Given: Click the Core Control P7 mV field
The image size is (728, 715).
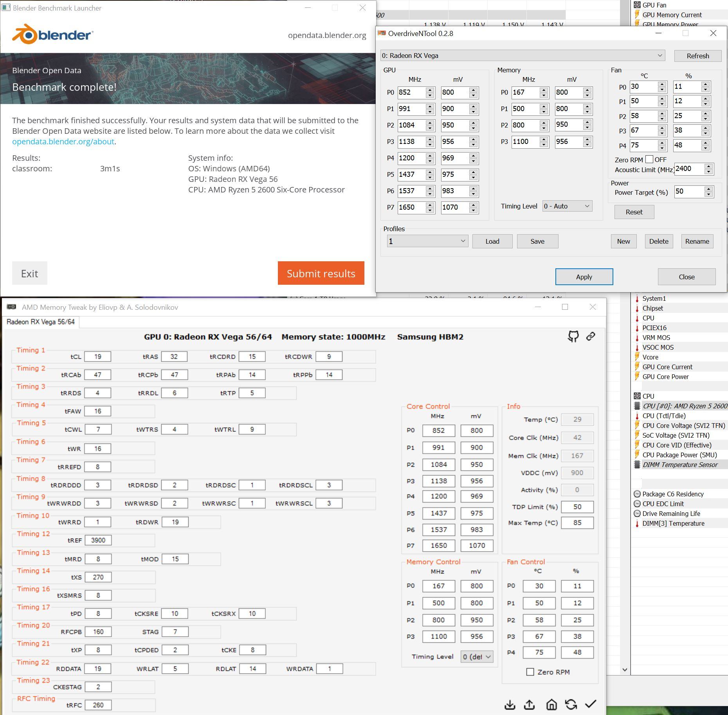Looking at the screenshot, I should (x=477, y=546).
